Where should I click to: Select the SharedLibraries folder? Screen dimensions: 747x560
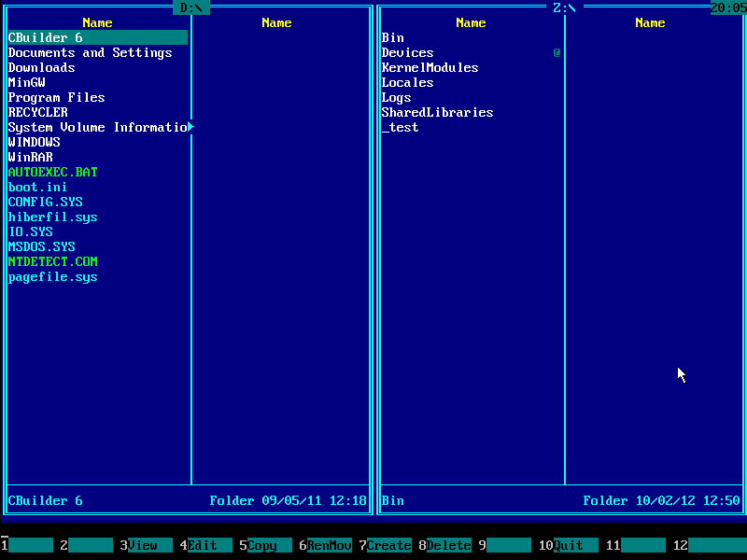tap(437, 112)
